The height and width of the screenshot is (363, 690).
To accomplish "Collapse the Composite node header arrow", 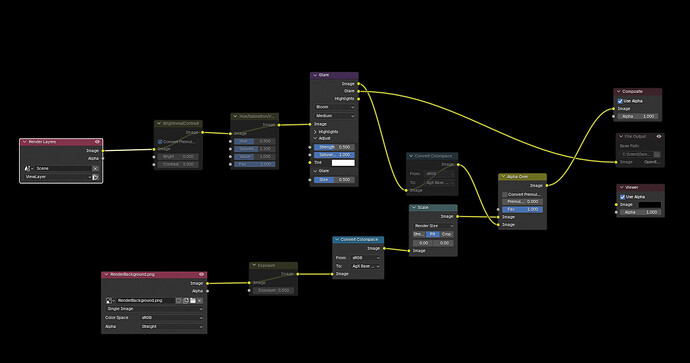I will tap(619, 92).
